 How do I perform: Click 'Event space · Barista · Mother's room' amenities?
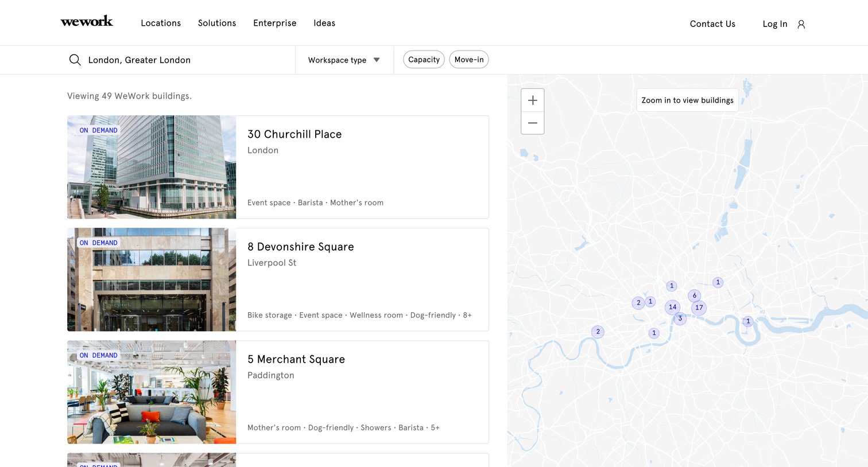[x=315, y=203]
